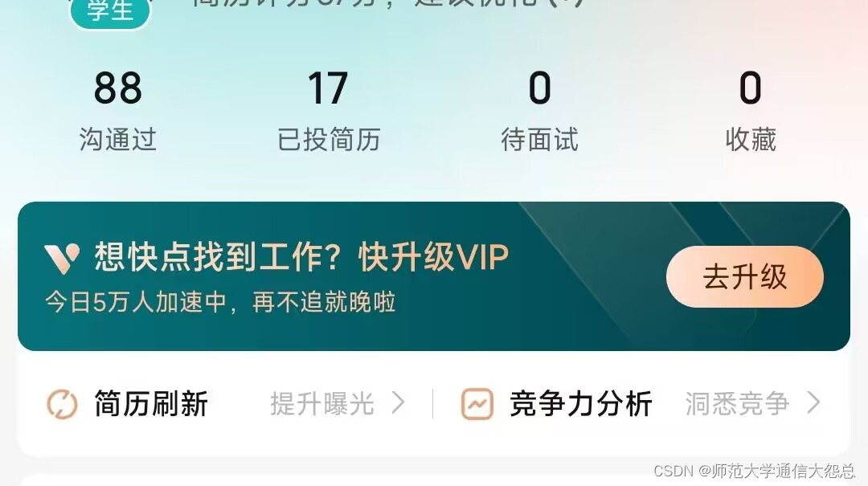The width and height of the screenshot is (868, 486).
Task: Tap the number 88 communicated count
Action: point(118,88)
